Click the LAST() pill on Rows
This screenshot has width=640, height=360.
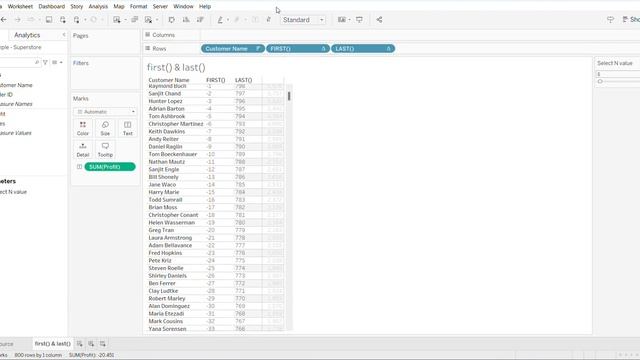[x=363, y=49]
